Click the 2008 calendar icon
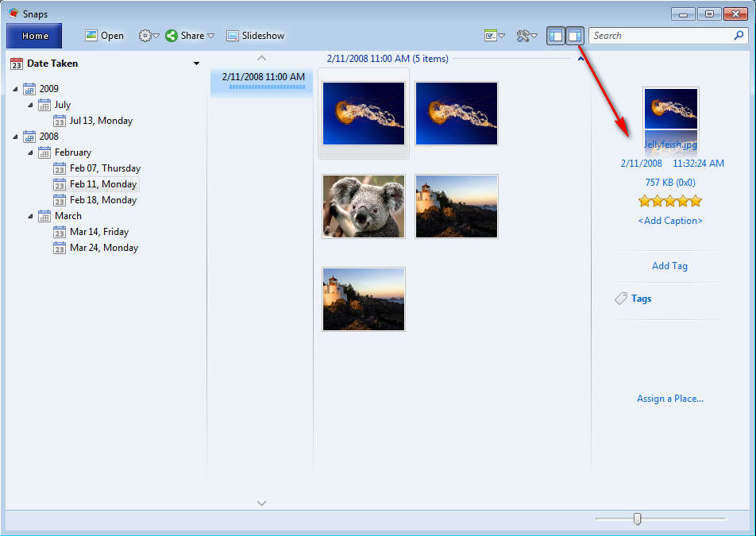 [29, 137]
